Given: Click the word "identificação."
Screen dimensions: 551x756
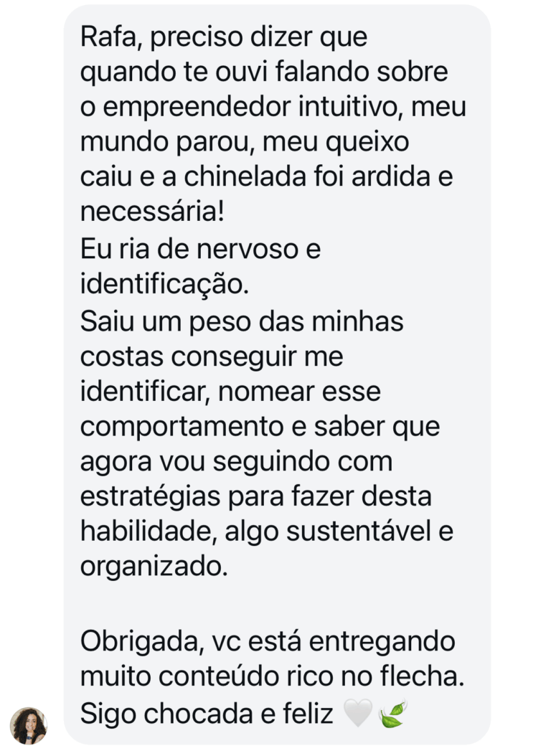Looking at the screenshot, I should [x=164, y=283].
